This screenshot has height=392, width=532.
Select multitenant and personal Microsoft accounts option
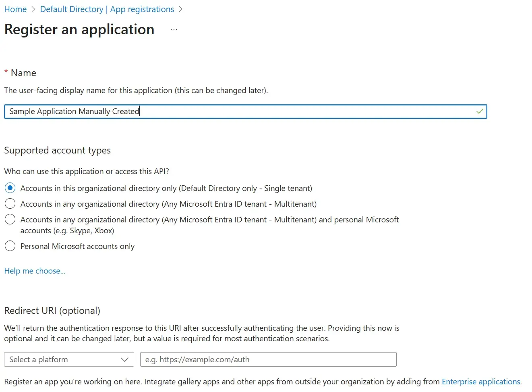click(x=10, y=220)
